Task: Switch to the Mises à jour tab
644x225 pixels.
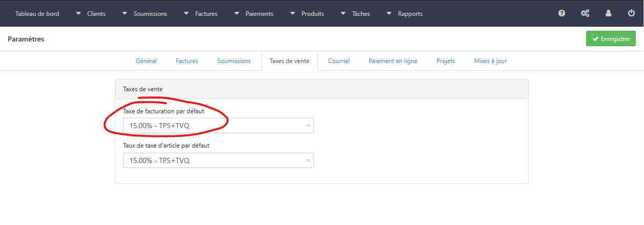Action: click(490, 61)
